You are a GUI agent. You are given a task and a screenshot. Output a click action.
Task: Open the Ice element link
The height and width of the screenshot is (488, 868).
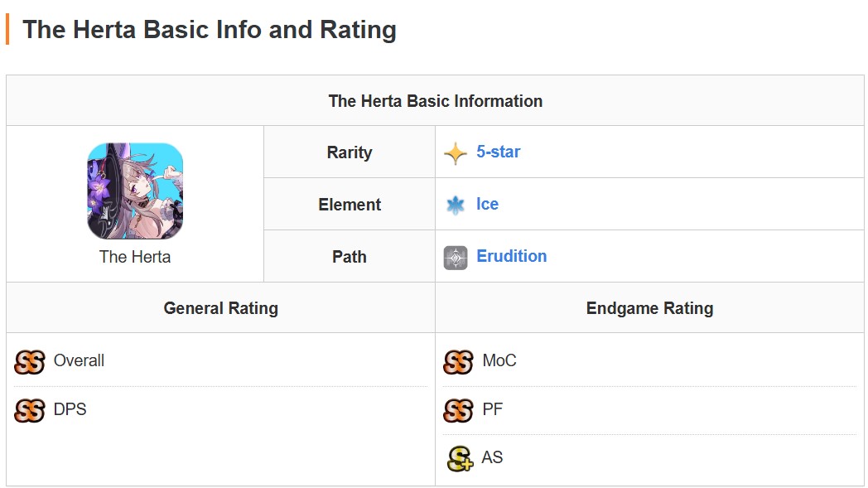(487, 204)
